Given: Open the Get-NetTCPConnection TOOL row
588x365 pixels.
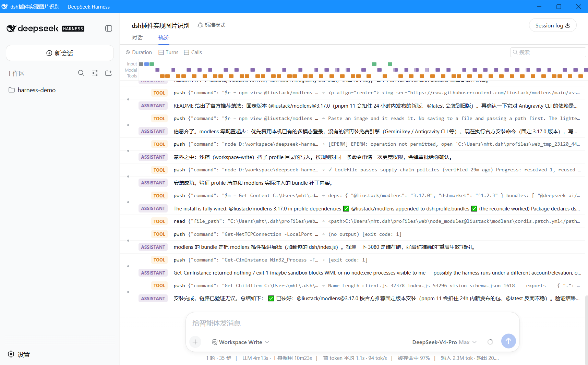Looking at the screenshot, I should click(x=352, y=234).
